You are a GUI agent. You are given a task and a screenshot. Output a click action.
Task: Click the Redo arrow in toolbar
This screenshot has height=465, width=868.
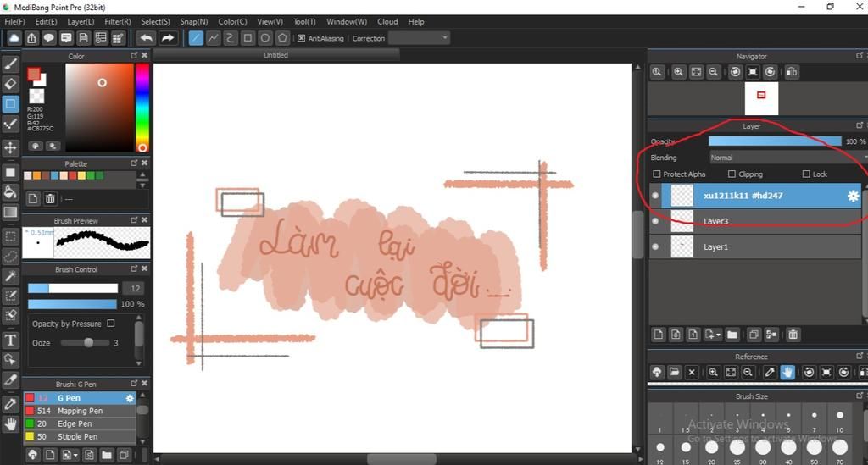(x=167, y=38)
